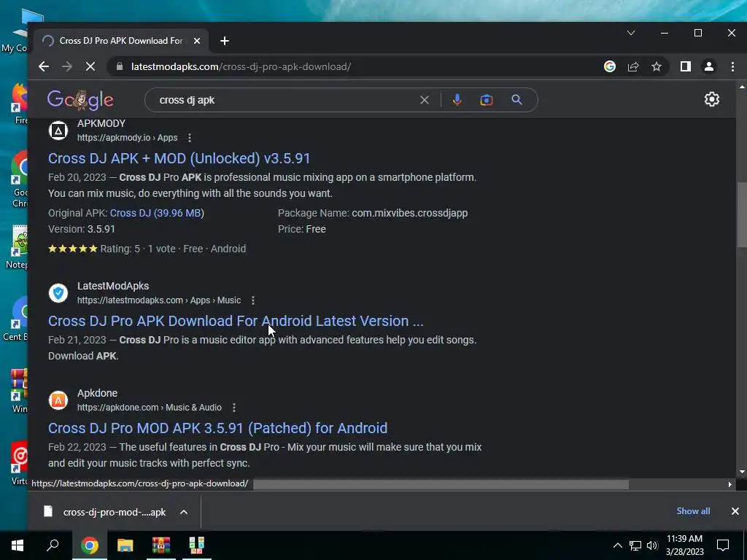The height and width of the screenshot is (560, 747).
Task: Switch to Chrome in the taskbar
Action: [x=90, y=545]
